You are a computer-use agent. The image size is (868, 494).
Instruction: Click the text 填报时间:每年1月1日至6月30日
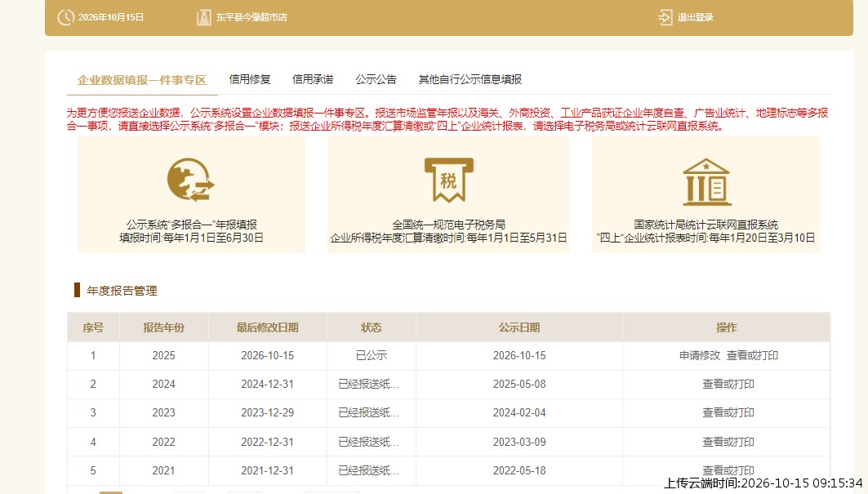[192, 238]
